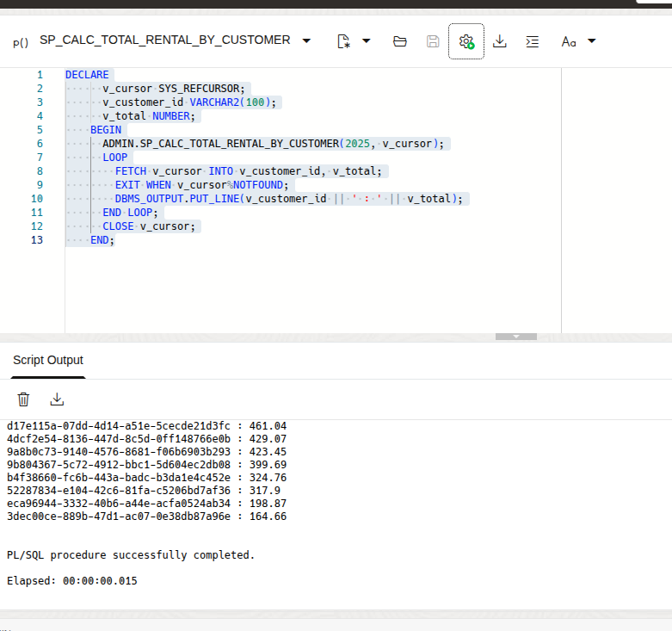
Task: Click on FETCH in line 8
Action: tap(131, 171)
